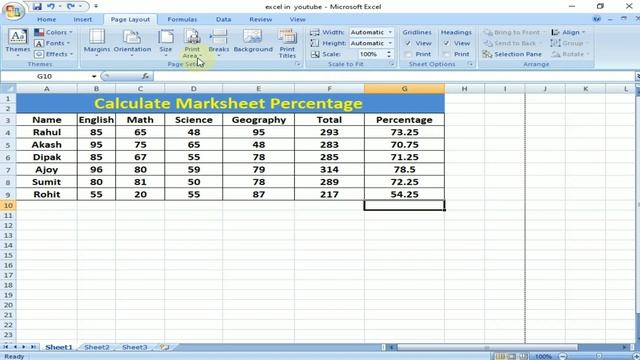Click the Office button logo
This screenshot has width=640, height=360.
[13, 11]
